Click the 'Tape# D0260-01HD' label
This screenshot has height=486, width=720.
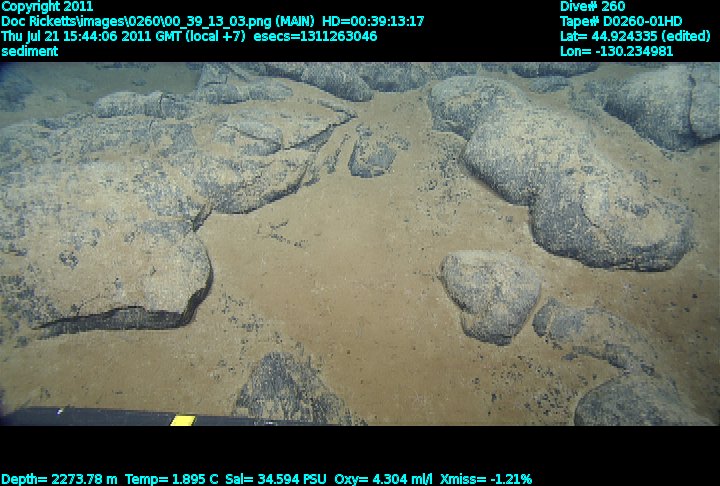tap(621, 22)
